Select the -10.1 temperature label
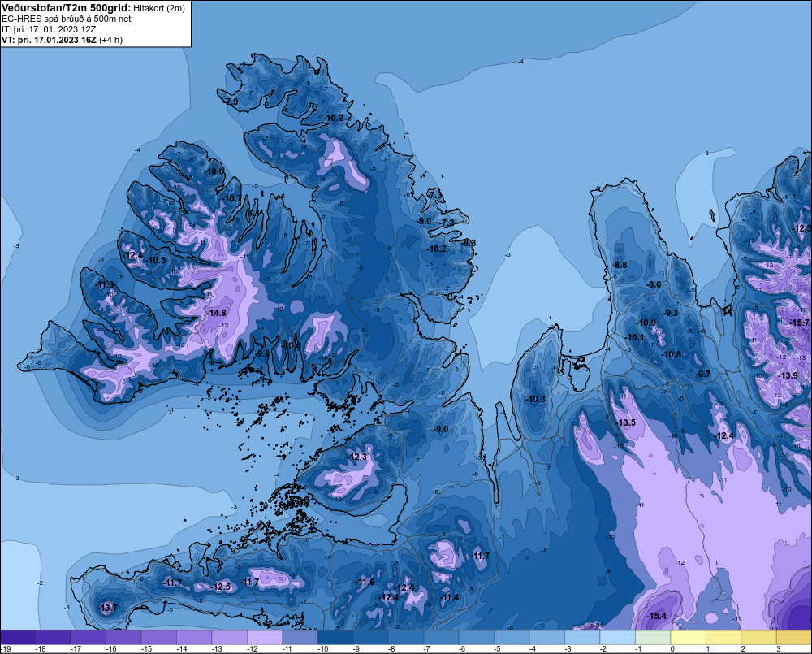812x654 pixels. (634, 337)
